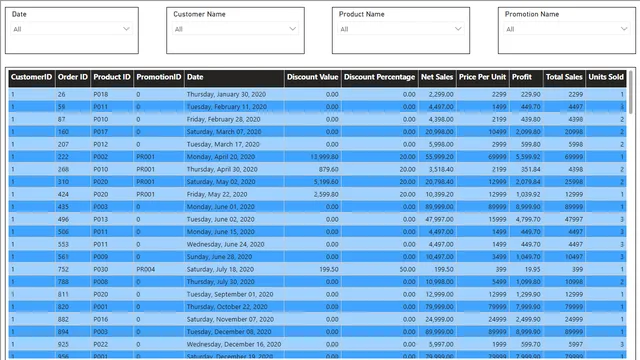The height and width of the screenshot is (360, 640).
Task: Click the Discount Value column header
Action: point(312,77)
